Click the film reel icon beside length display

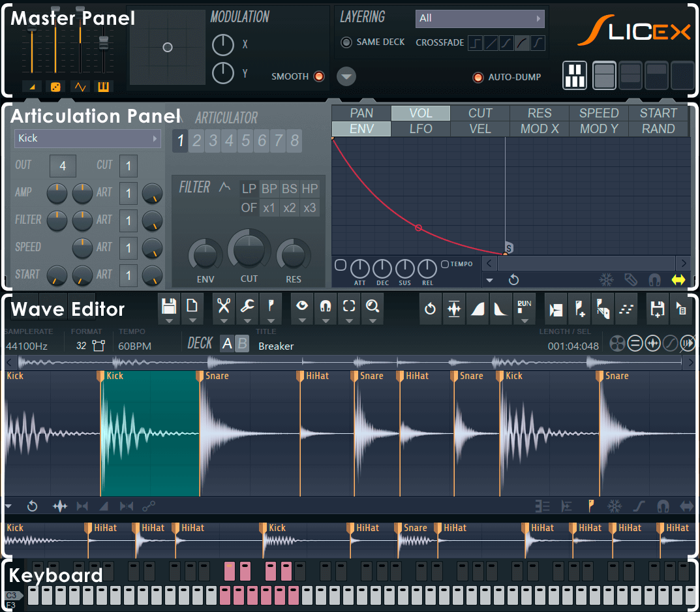(x=617, y=344)
